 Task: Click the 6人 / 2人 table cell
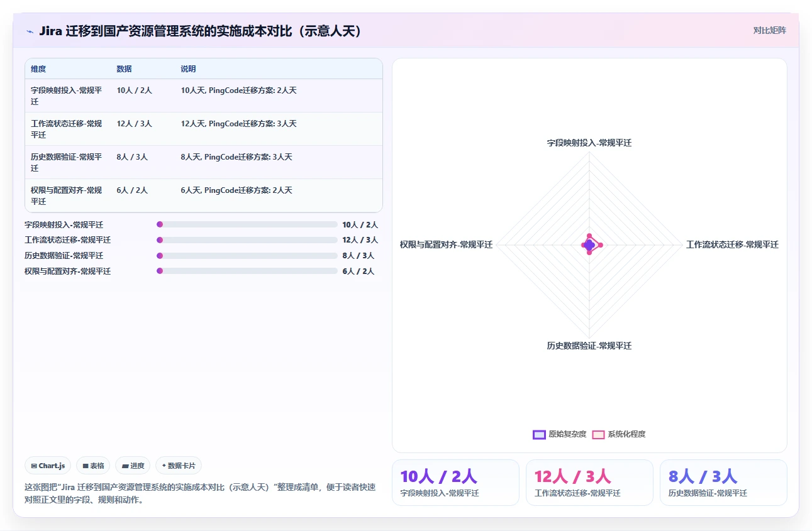(132, 190)
